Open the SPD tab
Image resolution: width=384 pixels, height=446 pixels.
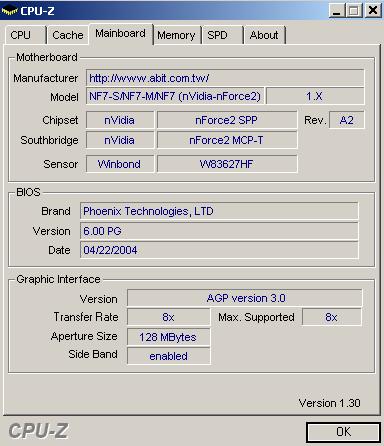222,35
